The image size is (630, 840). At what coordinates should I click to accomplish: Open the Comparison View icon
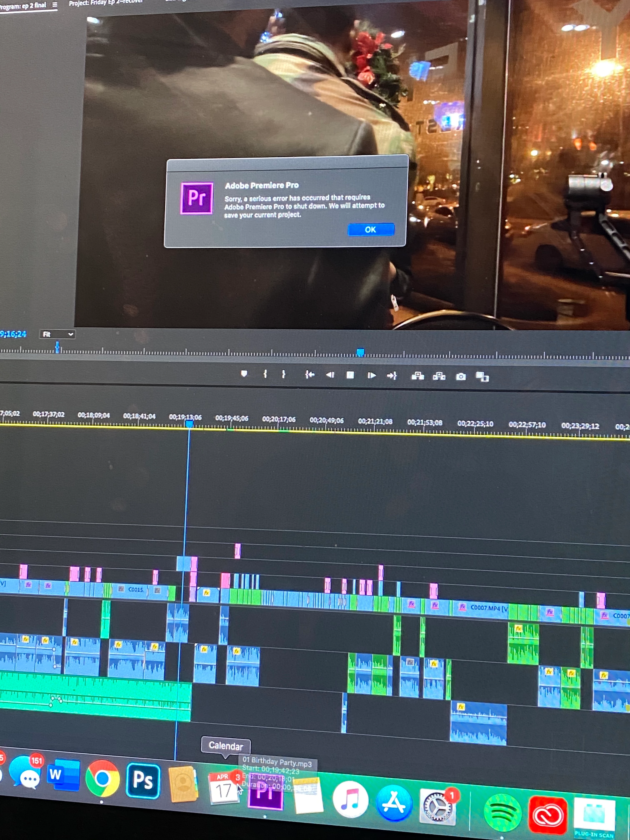[482, 377]
